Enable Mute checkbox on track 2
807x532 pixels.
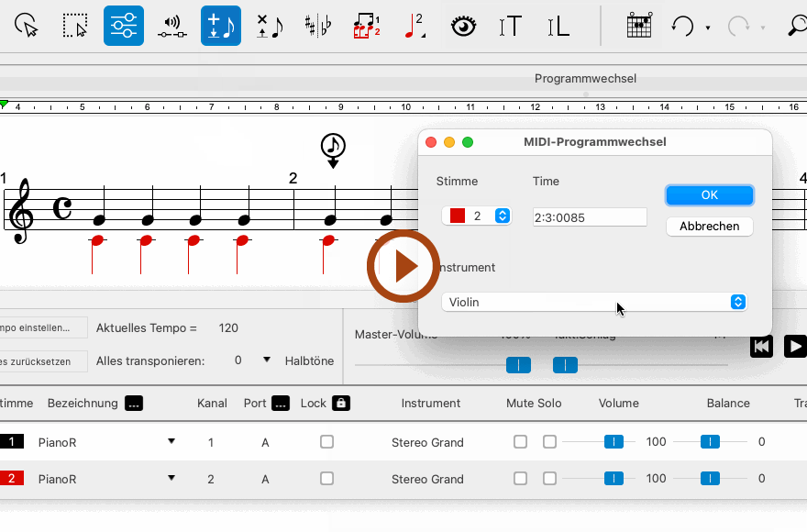(520, 479)
